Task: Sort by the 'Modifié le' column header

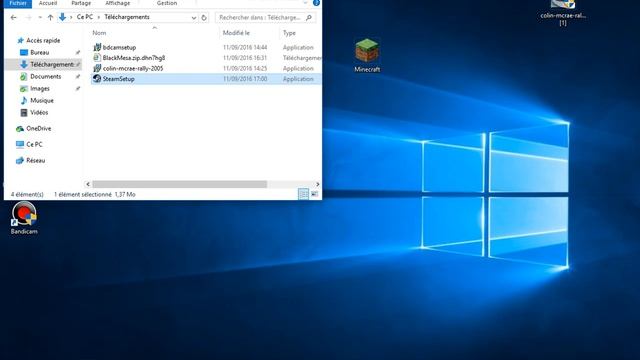Action: click(236, 33)
